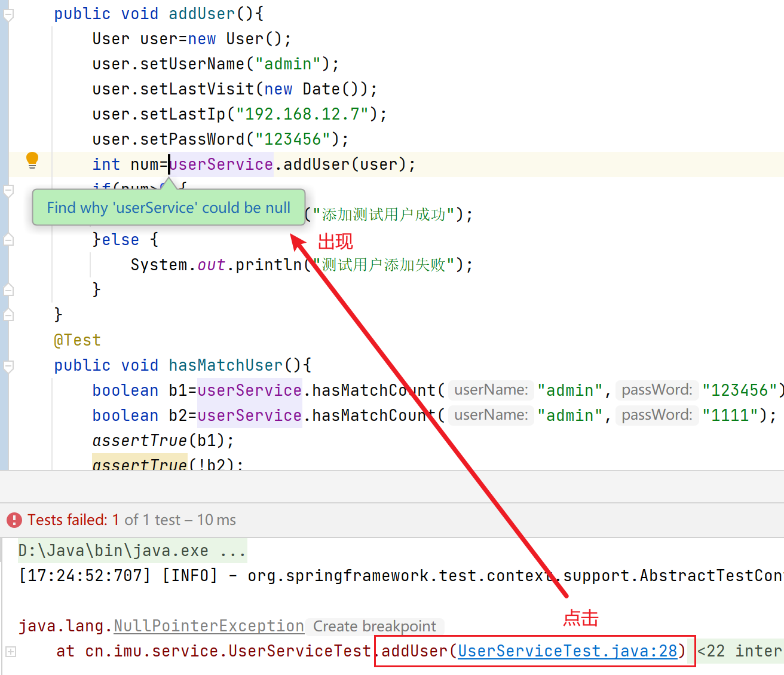Click the yellow light bulb intention icon
The width and height of the screenshot is (784, 675).
tap(32, 160)
